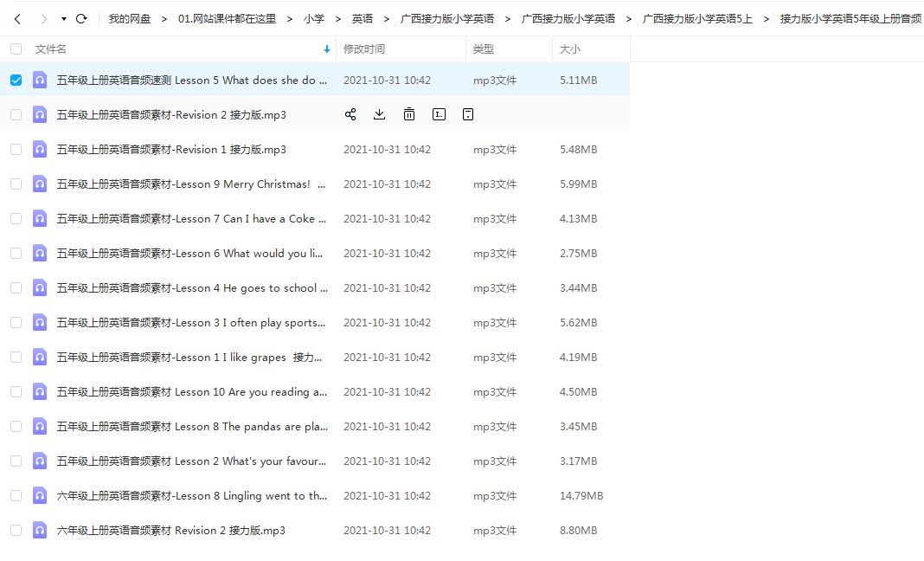Share the Revision 2 接力版.mp3 file
This screenshot has width=924, height=561.
pos(350,114)
